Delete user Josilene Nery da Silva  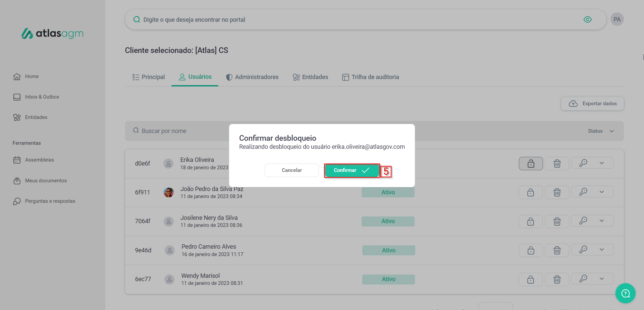point(557,222)
